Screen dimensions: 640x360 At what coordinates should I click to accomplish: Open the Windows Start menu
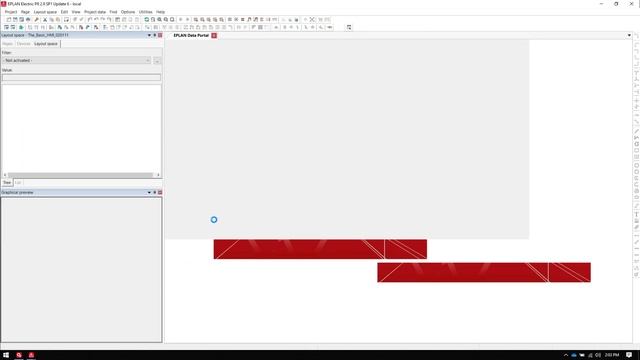coord(6,355)
